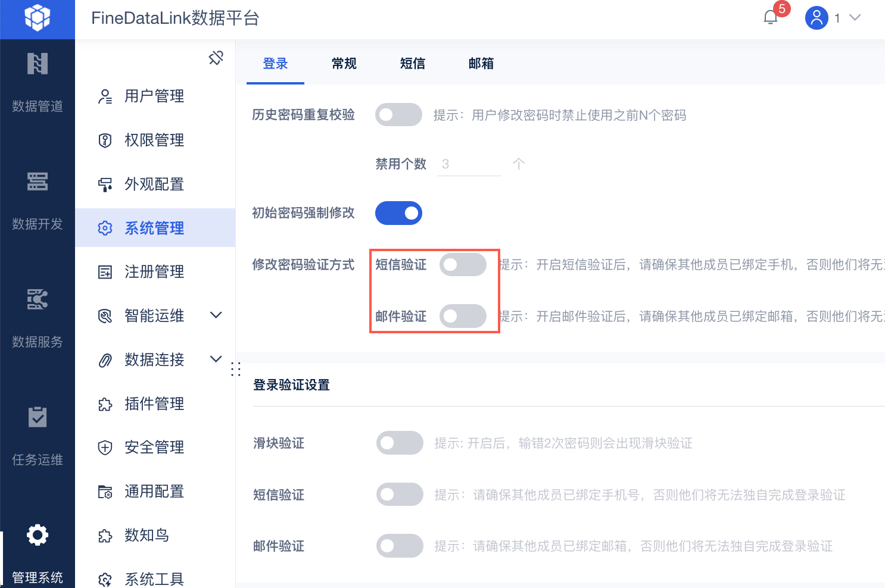The width and height of the screenshot is (885, 588).
Task: Click the FineDataLink logo icon
Action: pos(37,18)
